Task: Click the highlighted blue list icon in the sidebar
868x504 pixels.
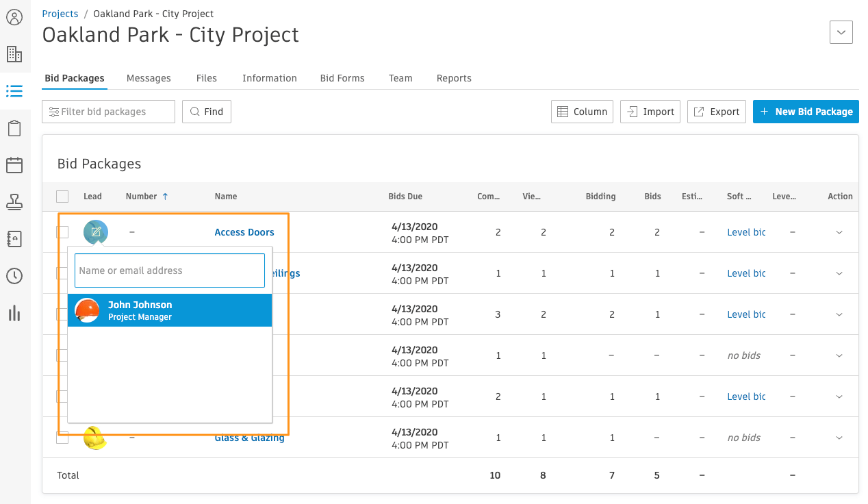Action: click(x=15, y=91)
